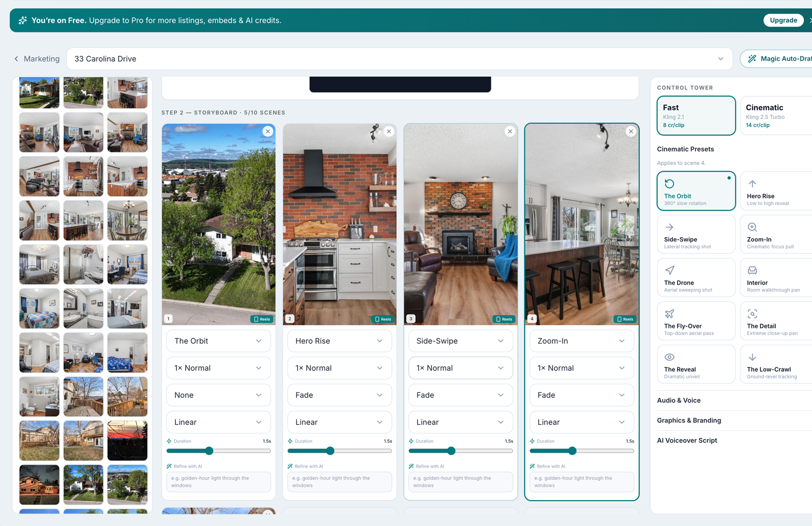Change scene 2 speed from 1× Normal
This screenshot has height=526, width=812.
(339, 368)
